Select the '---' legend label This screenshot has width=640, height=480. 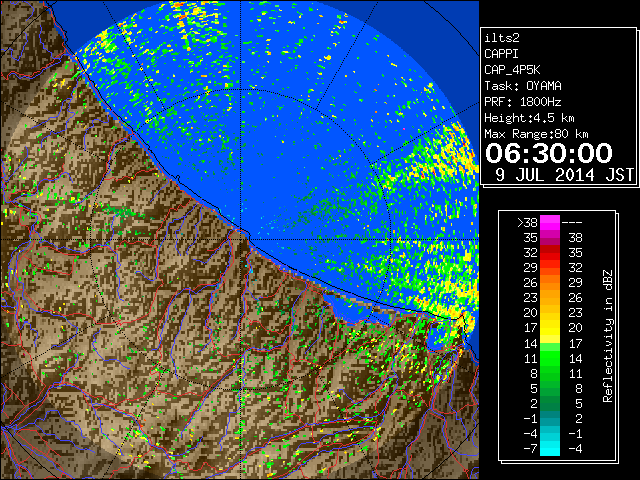(572, 223)
